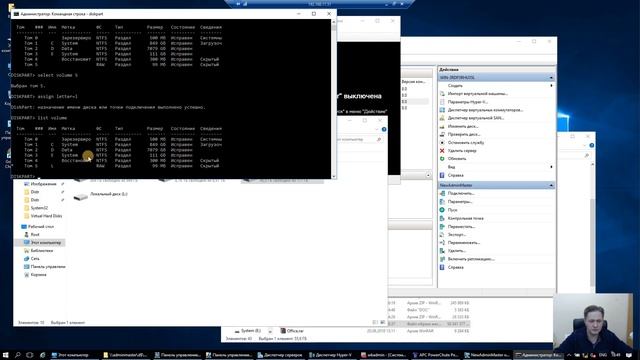Select Virtual Hard Disks folder in navigation pane

(x=46, y=216)
